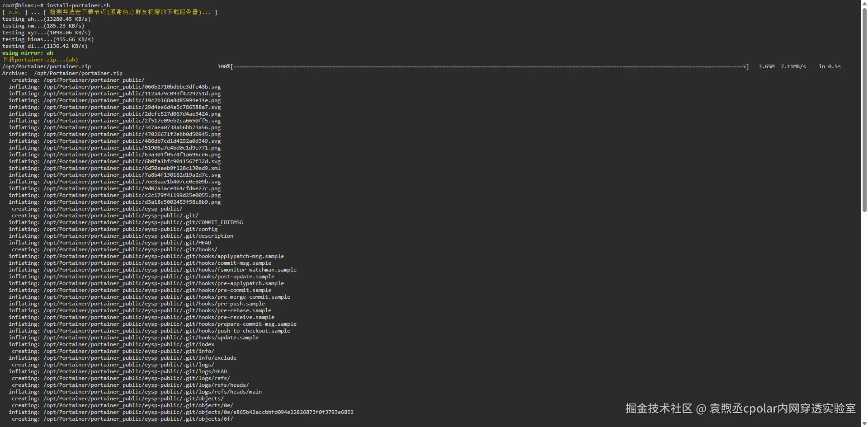
Task: Click the "hooks/push-to-checkout.sample" line
Action: coord(150,331)
